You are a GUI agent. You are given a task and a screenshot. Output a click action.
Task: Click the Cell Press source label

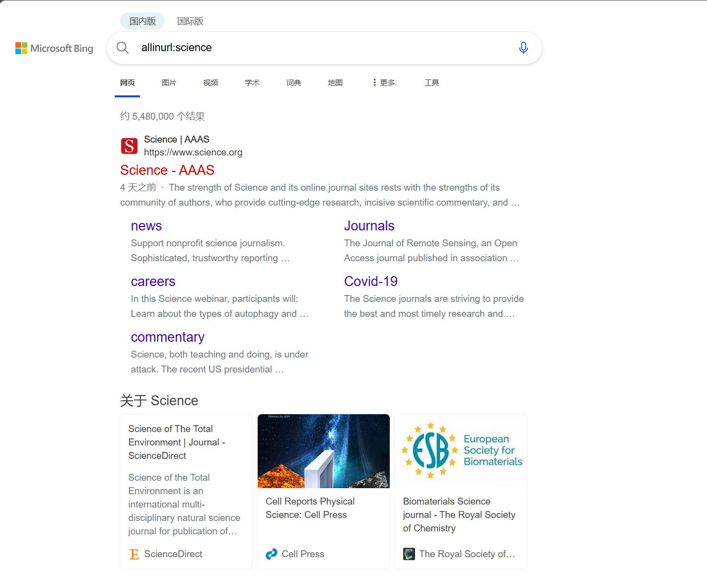pyautogui.click(x=303, y=554)
